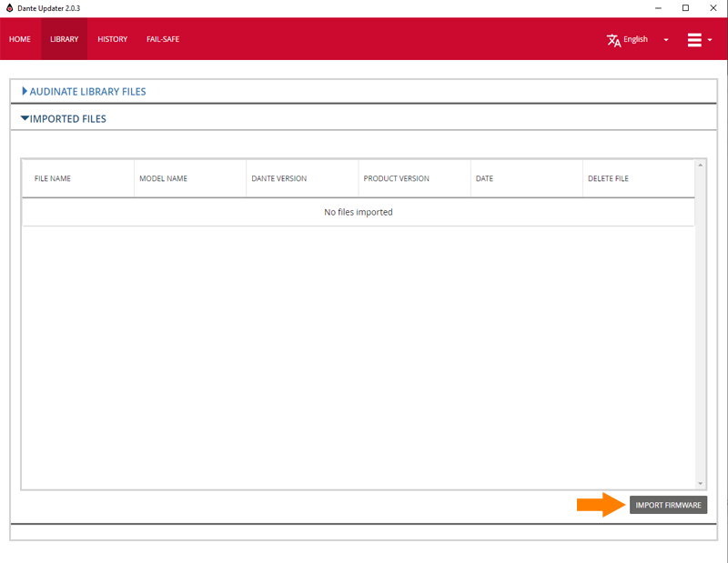Click the File Name column header
The height and width of the screenshot is (563, 728).
53,178
